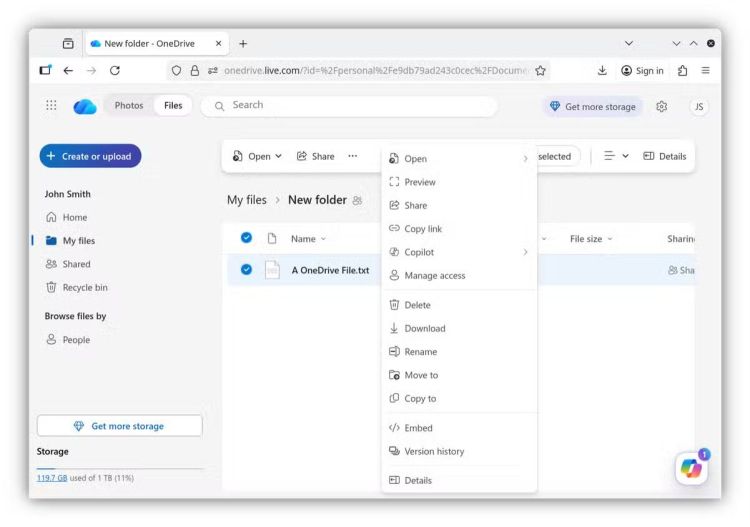The image size is (750, 527).
Task: Reload the page
Action: [115, 71]
